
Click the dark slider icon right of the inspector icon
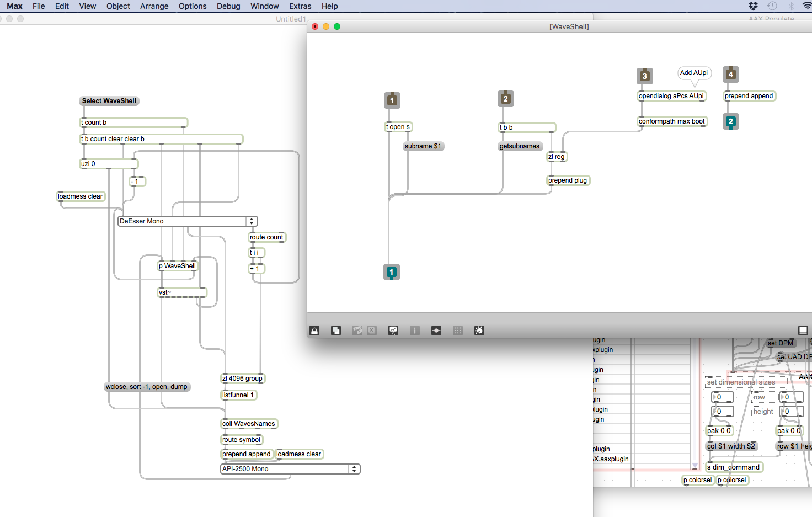click(x=436, y=331)
